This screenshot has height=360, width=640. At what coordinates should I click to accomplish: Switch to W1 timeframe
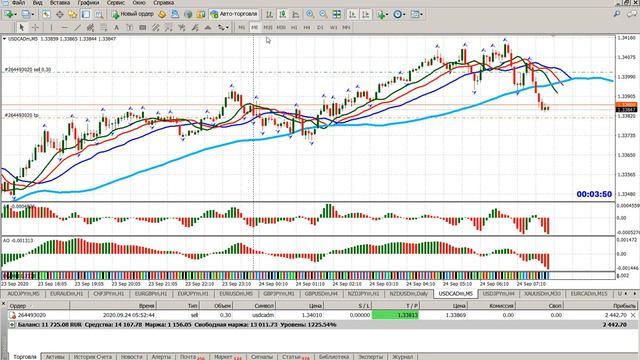[x=333, y=27]
